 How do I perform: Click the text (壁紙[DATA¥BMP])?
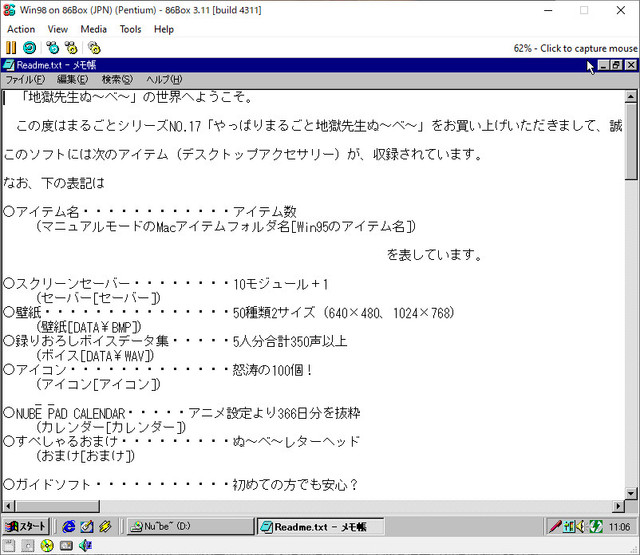click(88, 327)
